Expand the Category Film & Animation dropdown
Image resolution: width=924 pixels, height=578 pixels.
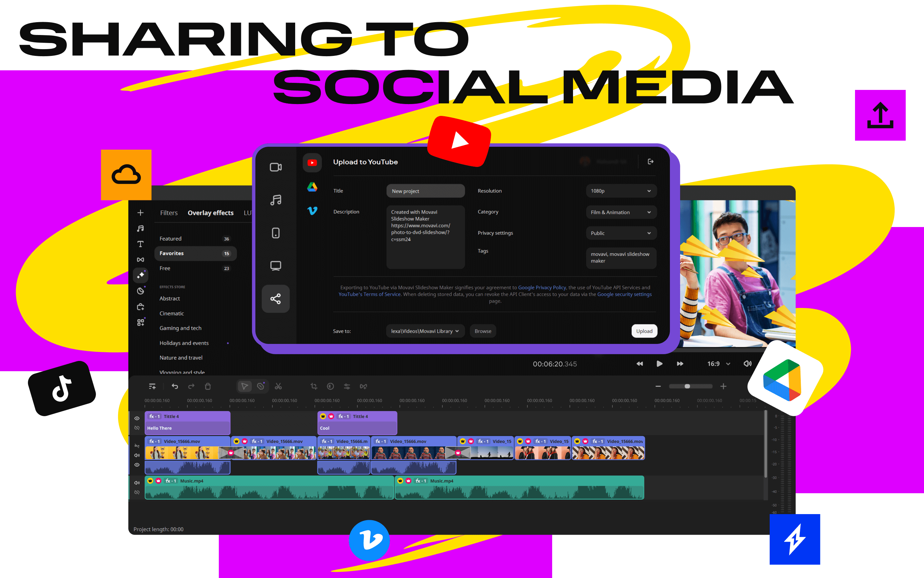(621, 212)
